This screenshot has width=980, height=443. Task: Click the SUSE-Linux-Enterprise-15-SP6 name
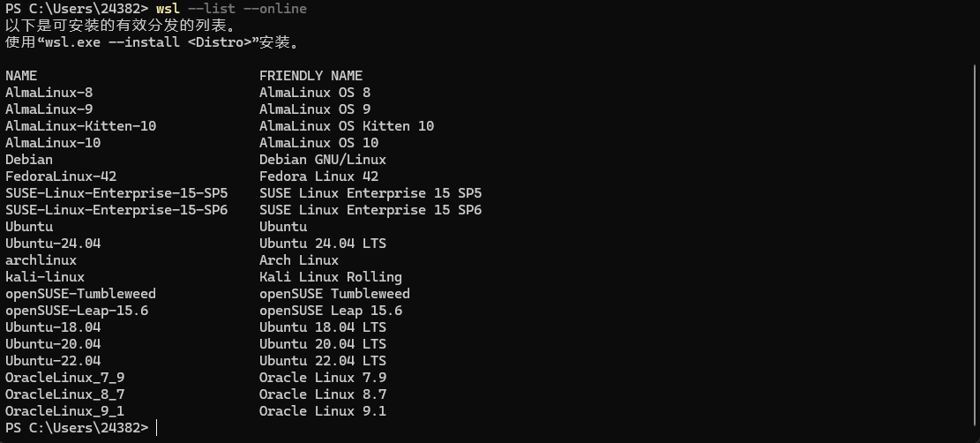click(x=116, y=210)
